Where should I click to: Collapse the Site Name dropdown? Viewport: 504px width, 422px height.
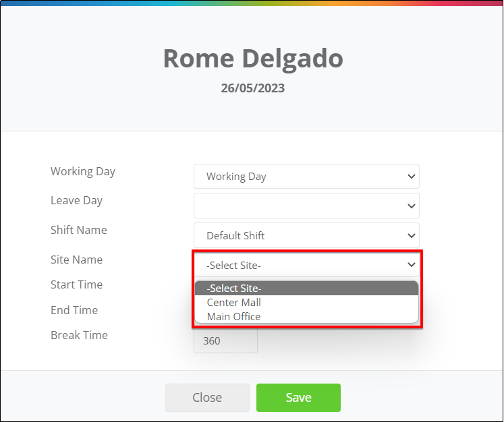click(306, 265)
